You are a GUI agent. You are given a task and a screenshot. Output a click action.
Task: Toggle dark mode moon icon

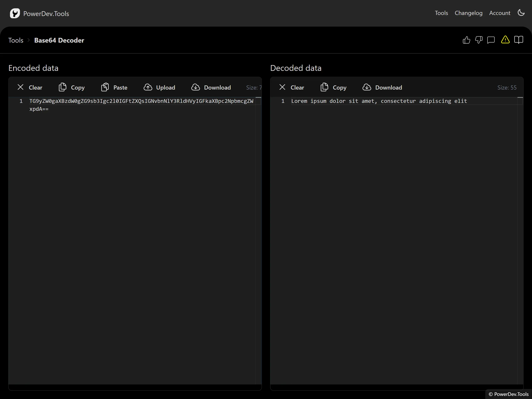pyautogui.click(x=521, y=13)
